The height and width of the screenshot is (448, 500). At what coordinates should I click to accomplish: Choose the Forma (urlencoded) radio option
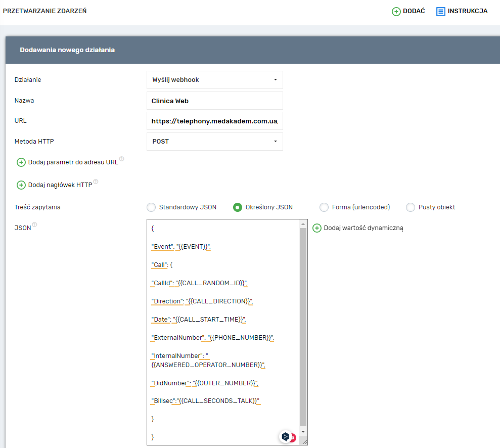[324, 207]
